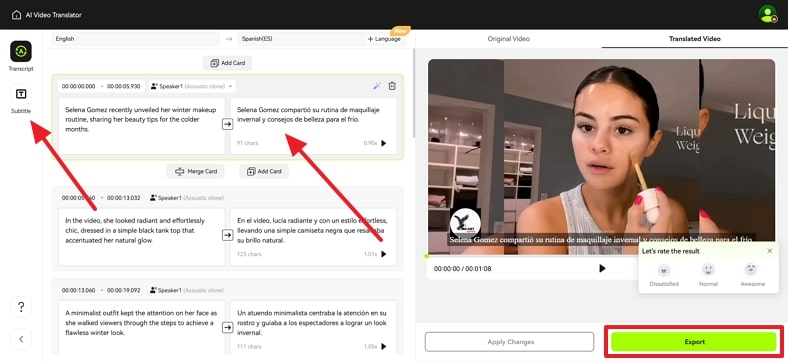The height and width of the screenshot is (361, 788).
Task: Click the video progress bar start marker
Action: [427, 255]
